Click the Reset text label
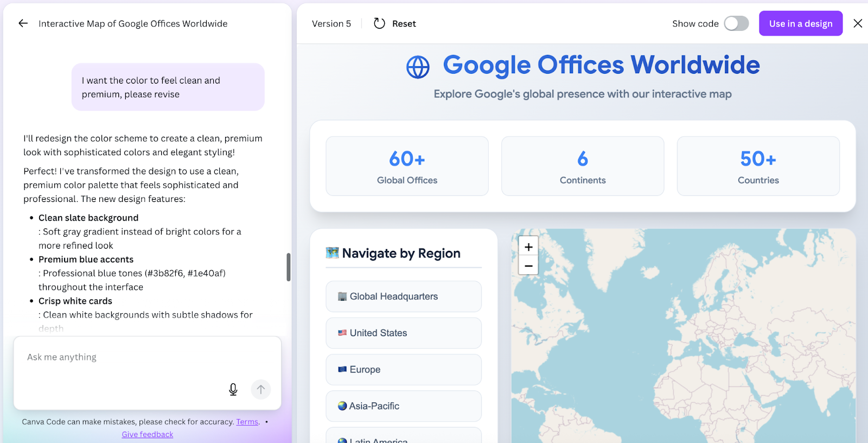The width and height of the screenshot is (868, 443). (x=404, y=23)
